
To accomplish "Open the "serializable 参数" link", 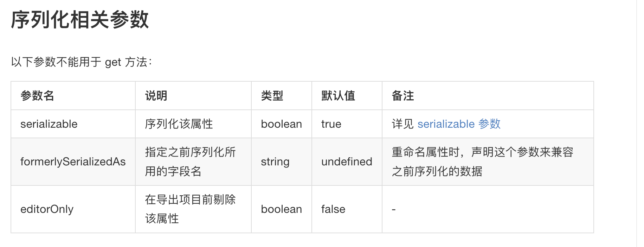I will pyautogui.click(x=459, y=124).
